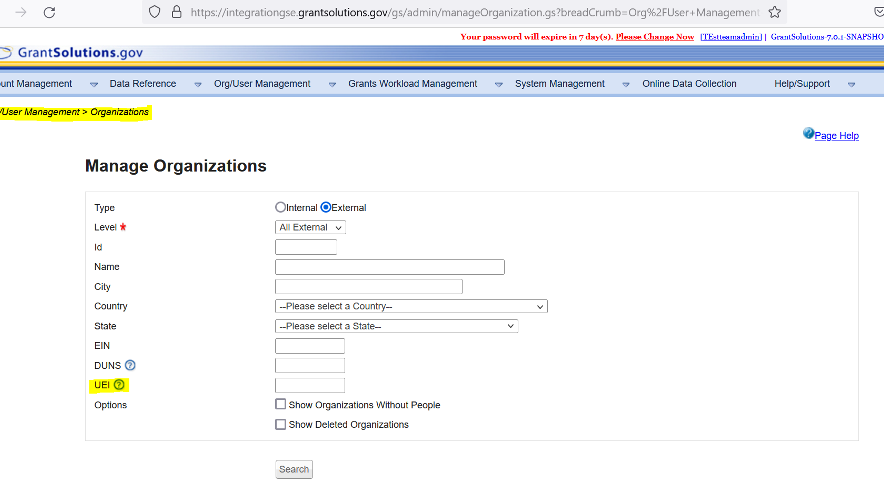The height and width of the screenshot is (492, 884).
Task: Open the State selection dropdown
Action: pos(396,326)
